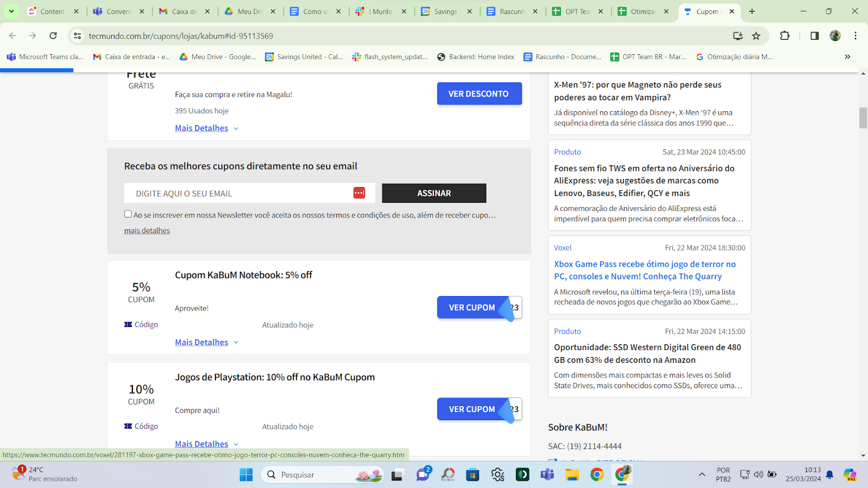
Task: Open the Fones sem fio TWS article
Action: (644, 181)
